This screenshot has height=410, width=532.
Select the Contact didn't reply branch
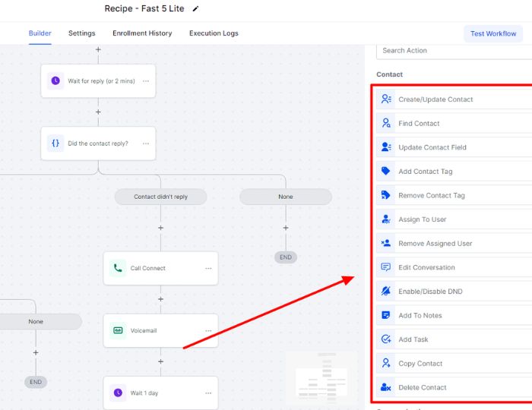tap(160, 197)
